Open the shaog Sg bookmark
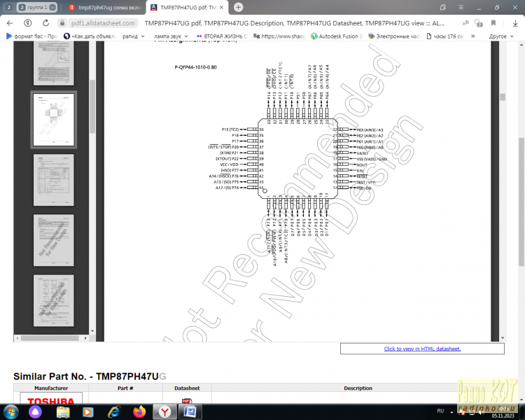The height and width of the screenshot is (420, 525). 279,36
